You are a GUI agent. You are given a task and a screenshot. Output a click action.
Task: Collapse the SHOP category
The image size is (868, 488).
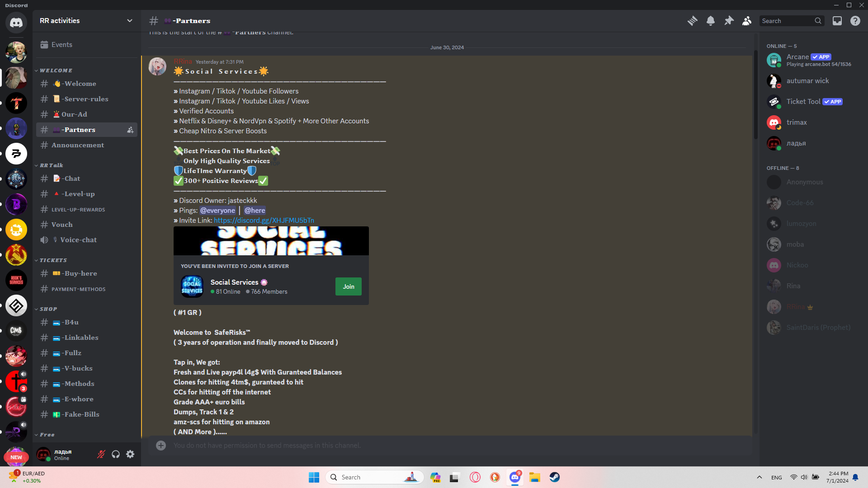point(48,309)
